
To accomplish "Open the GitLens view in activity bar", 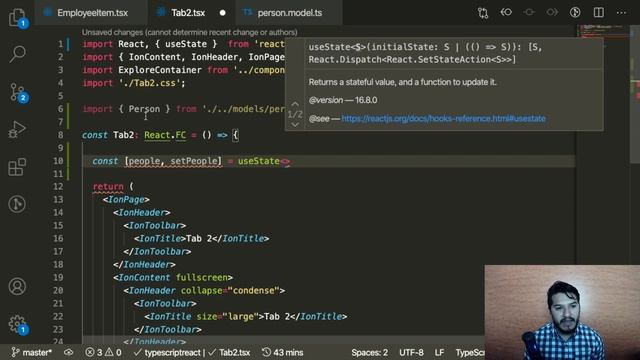I will 17,204.
